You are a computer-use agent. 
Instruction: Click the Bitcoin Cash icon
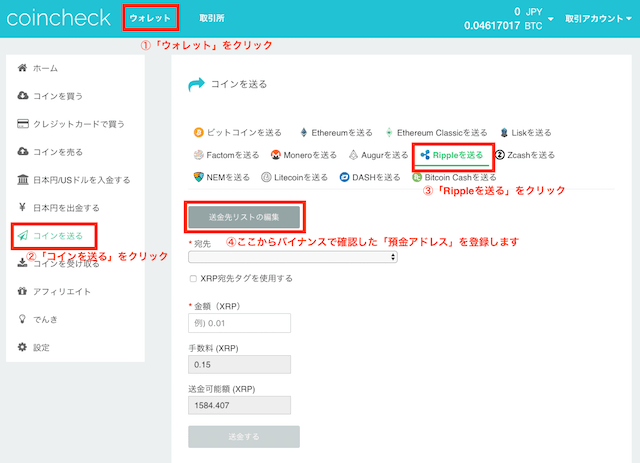(417, 177)
